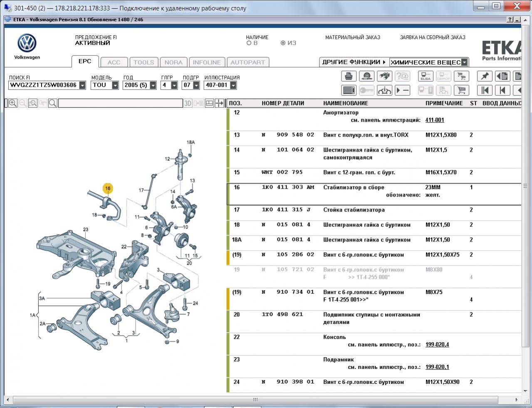
Task: Open the ИЛЛЮСТРАЦИЯ dropdown showing 407-001
Action: tap(233, 85)
